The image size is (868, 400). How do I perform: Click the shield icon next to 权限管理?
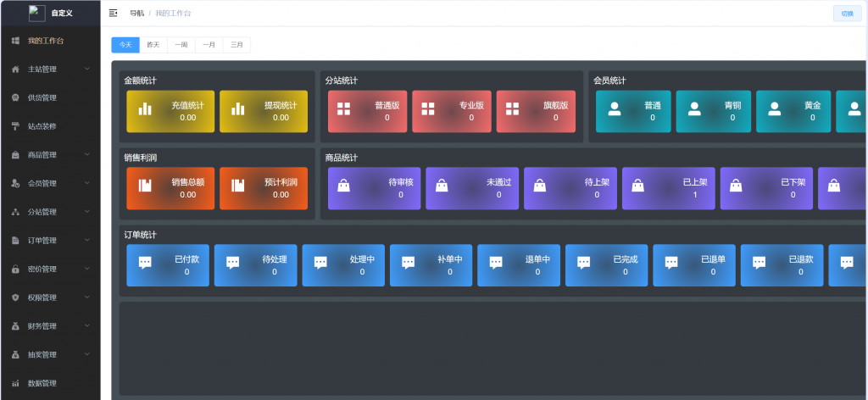coord(15,297)
